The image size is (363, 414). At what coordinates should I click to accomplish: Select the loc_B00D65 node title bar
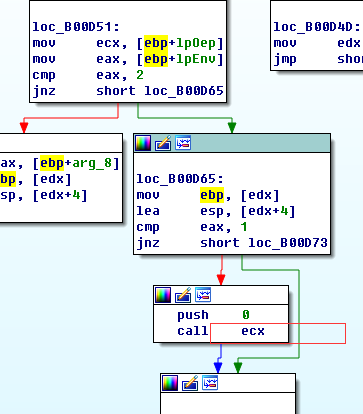tap(232, 143)
